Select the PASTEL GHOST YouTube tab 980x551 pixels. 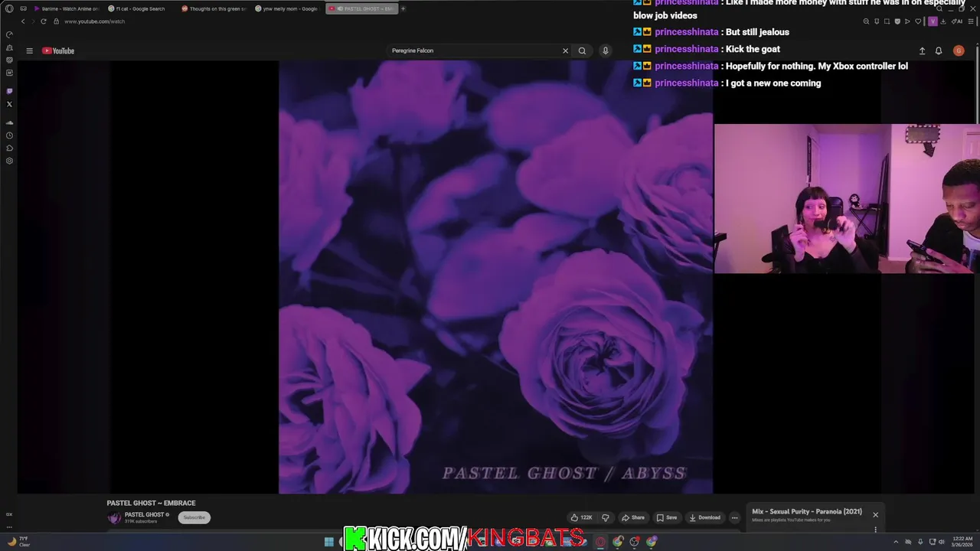(x=361, y=8)
